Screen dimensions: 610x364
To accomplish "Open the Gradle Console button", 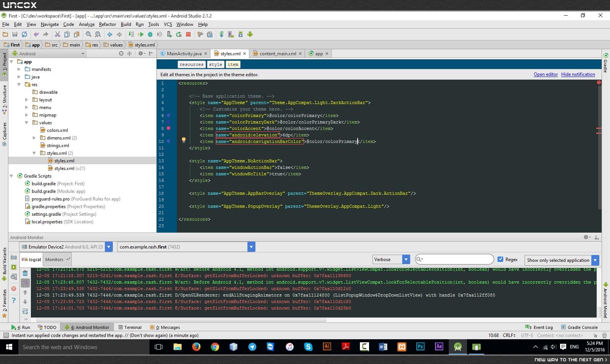I will (x=579, y=327).
